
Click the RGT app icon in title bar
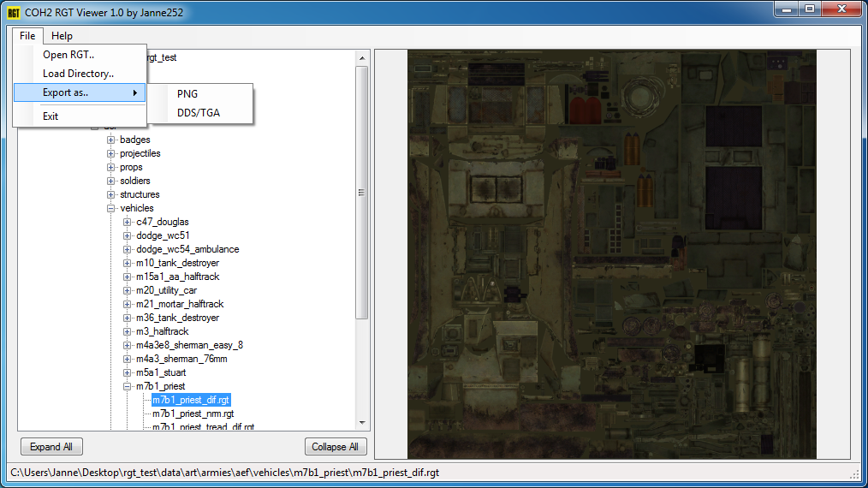pos(14,12)
